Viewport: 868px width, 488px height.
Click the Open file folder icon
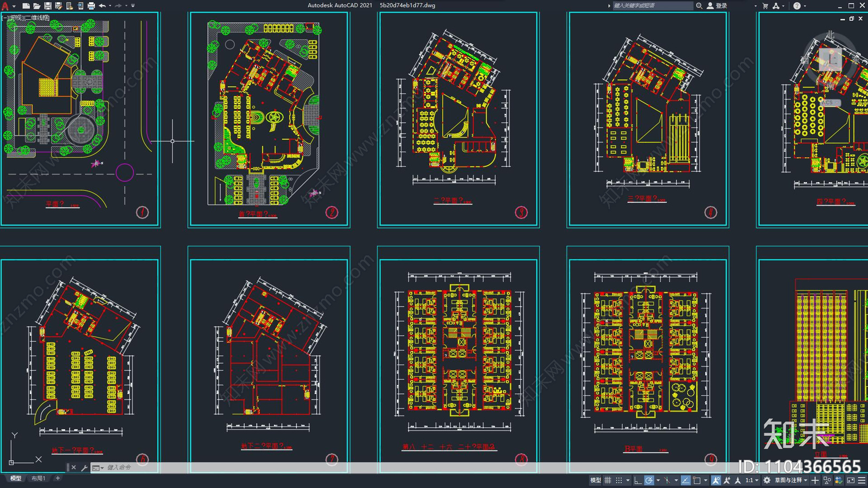[x=37, y=6]
